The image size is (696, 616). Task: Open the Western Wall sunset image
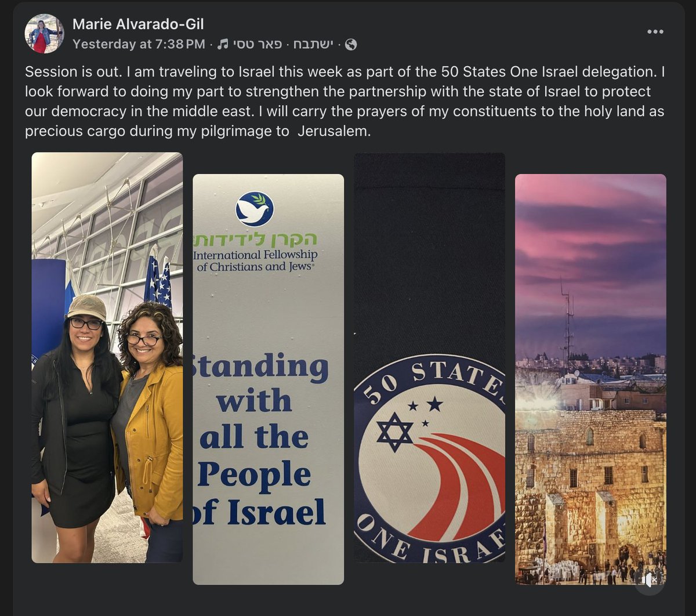coord(590,379)
